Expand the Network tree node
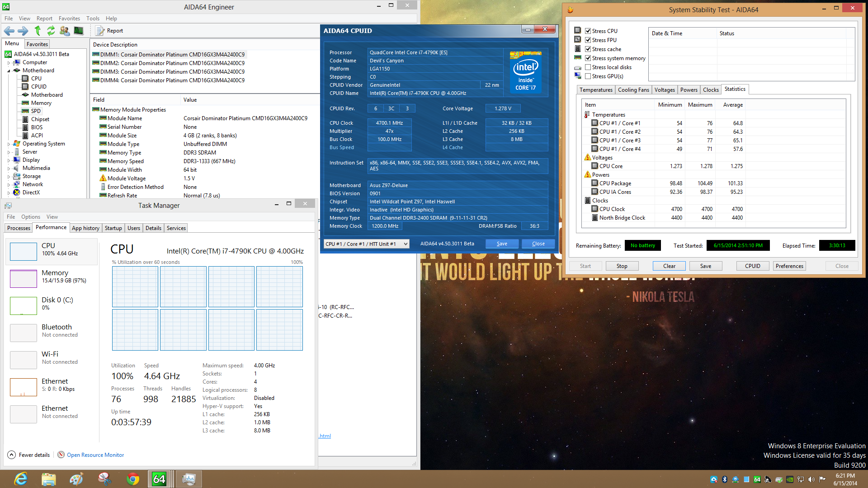868x488 pixels. 9,184
